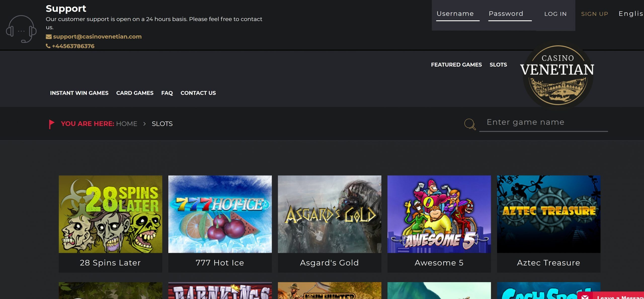
Task: Open the Aztec Treasure game thumbnail
Action: click(x=549, y=214)
